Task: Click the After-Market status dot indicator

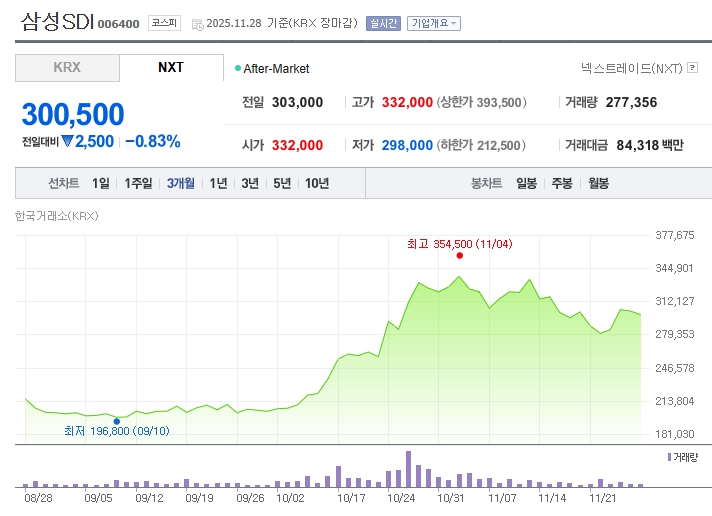Action: [237, 68]
